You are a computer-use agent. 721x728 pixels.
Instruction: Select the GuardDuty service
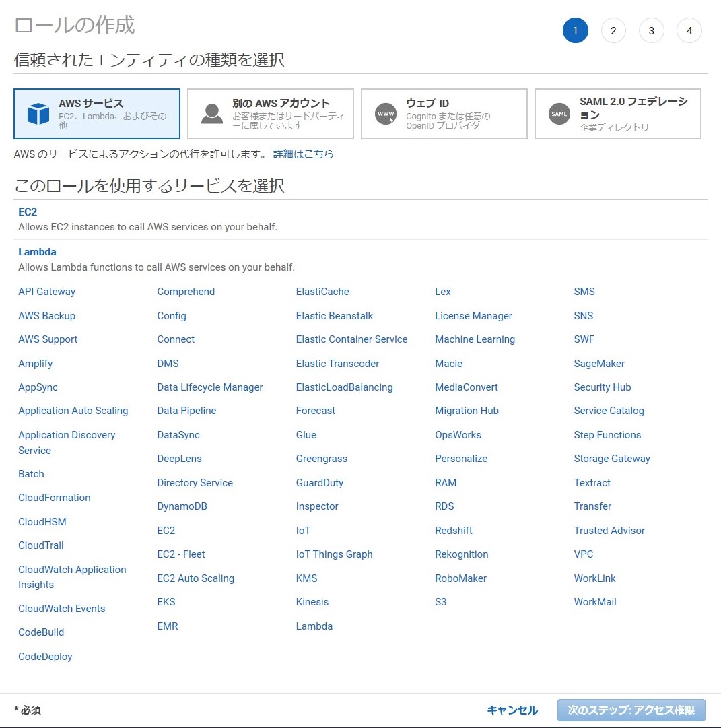(319, 483)
